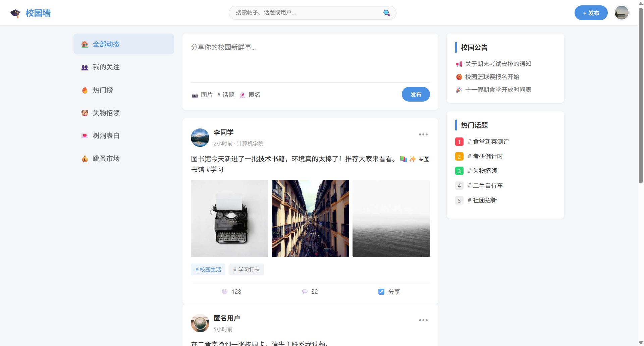Click the # 校园生活 tag on the post
The image size is (644, 346).
[x=208, y=269]
